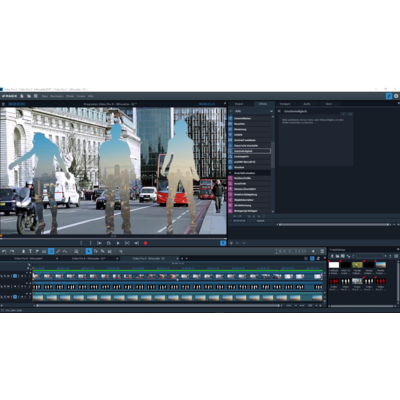This screenshot has width=400, height=400.
Task: Select the Kamera-/Zoomfahrt effect
Action: (249, 189)
